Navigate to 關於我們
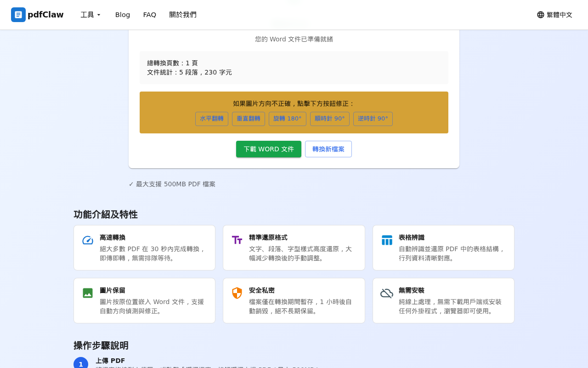 (183, 14)
